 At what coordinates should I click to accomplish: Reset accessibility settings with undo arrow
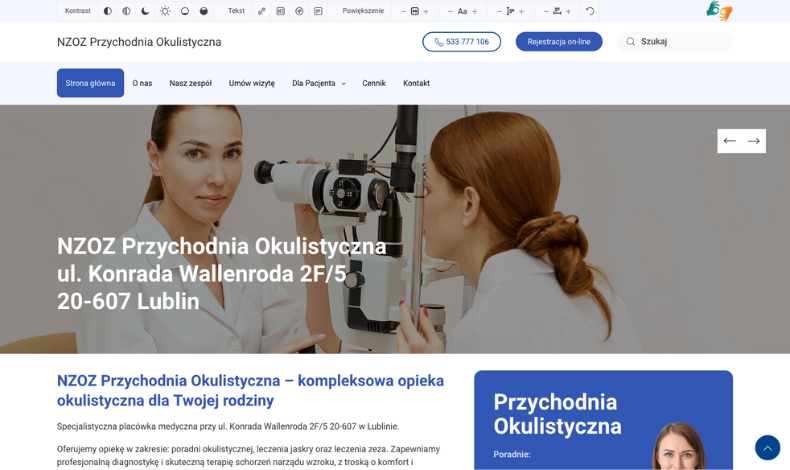590,11
